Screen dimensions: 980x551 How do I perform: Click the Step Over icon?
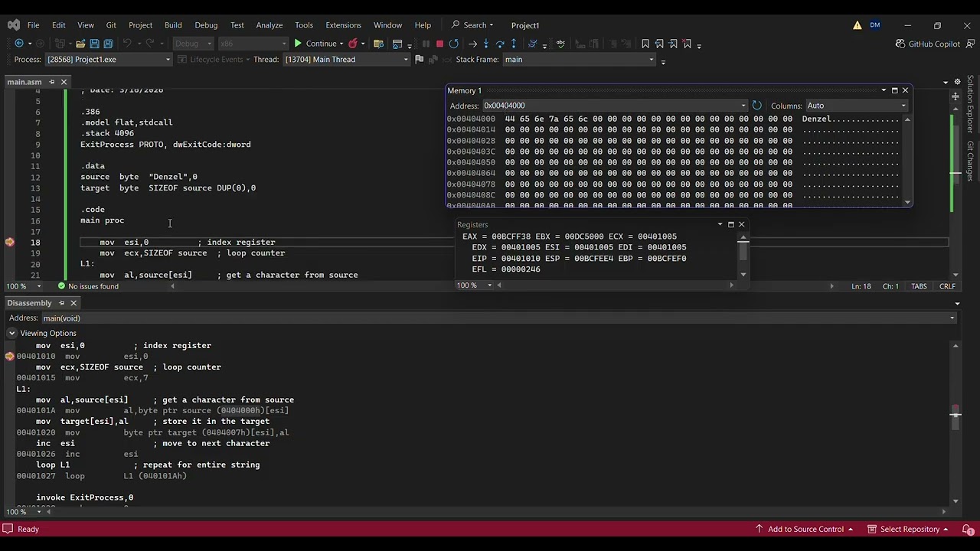pyautogui.click(x=500, y=44)
